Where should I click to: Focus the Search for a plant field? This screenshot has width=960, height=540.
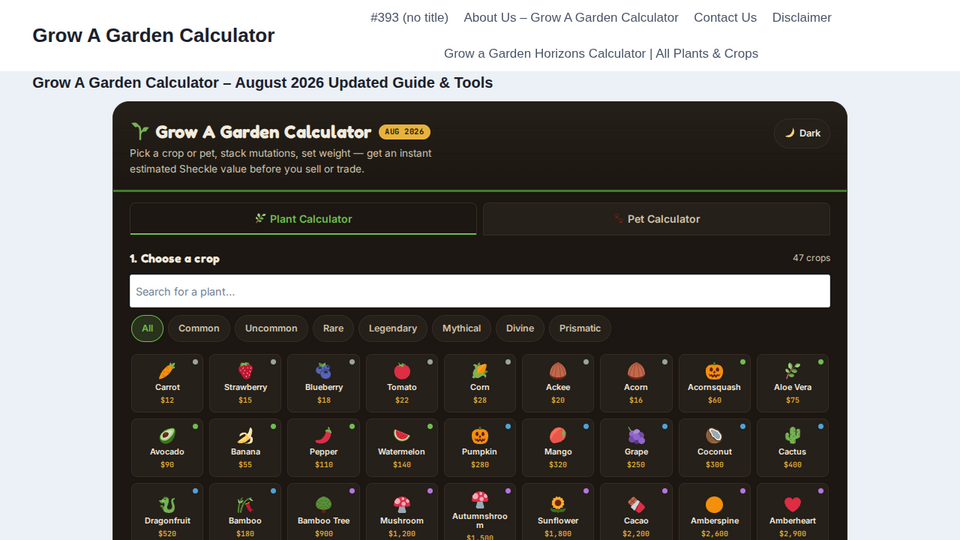click(480, 291)
